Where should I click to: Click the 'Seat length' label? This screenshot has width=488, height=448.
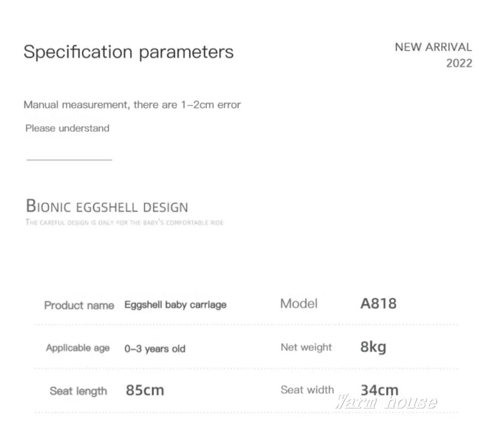pos(78,391)
